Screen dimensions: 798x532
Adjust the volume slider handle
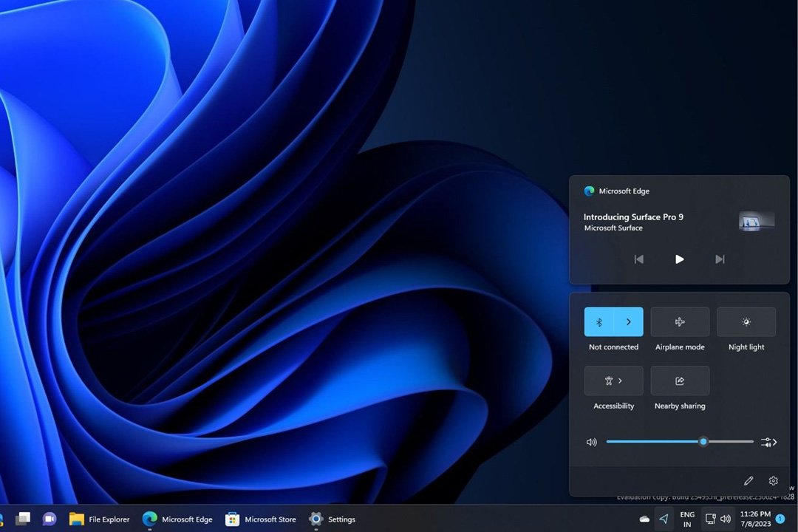click(703, 441)
